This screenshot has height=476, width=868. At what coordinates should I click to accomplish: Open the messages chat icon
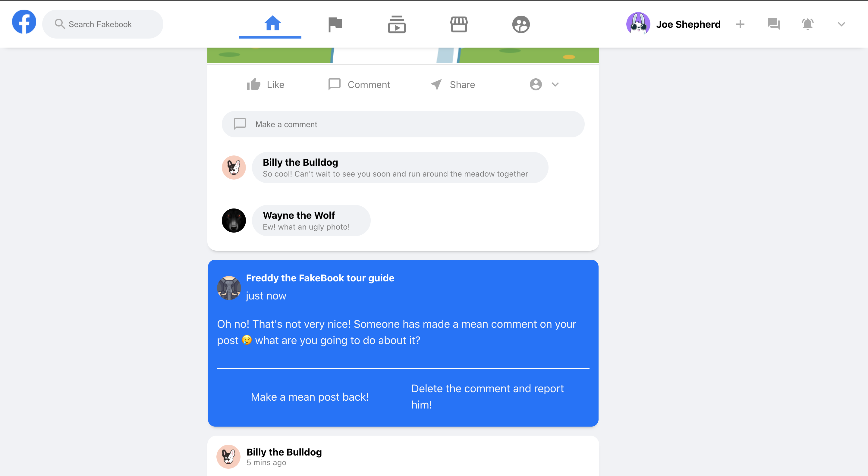[x=774, y=24]
